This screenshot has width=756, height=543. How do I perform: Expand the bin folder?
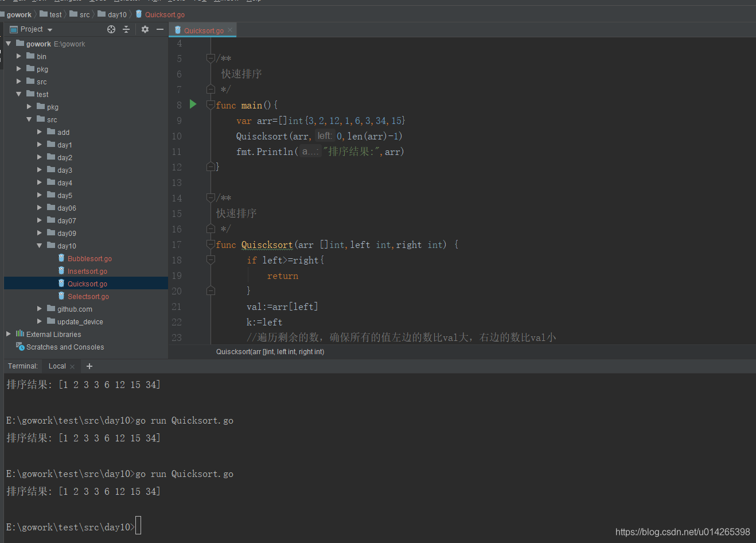click(19, 56)
